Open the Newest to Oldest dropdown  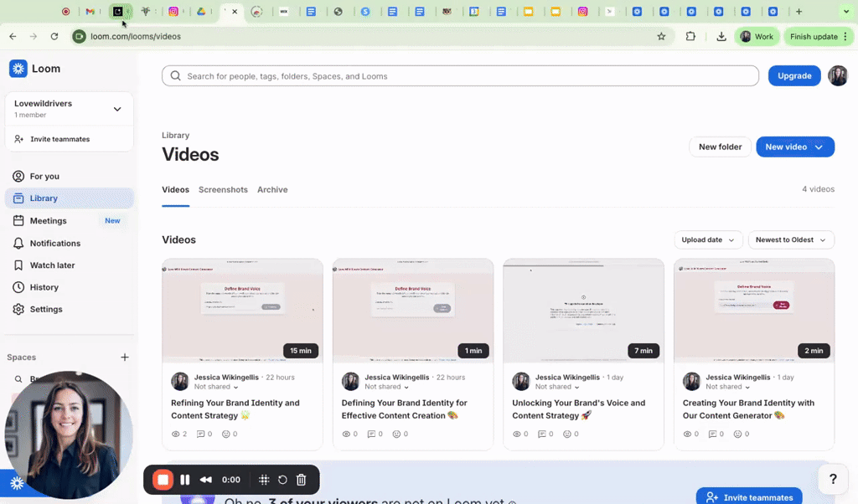click(791, 239)
